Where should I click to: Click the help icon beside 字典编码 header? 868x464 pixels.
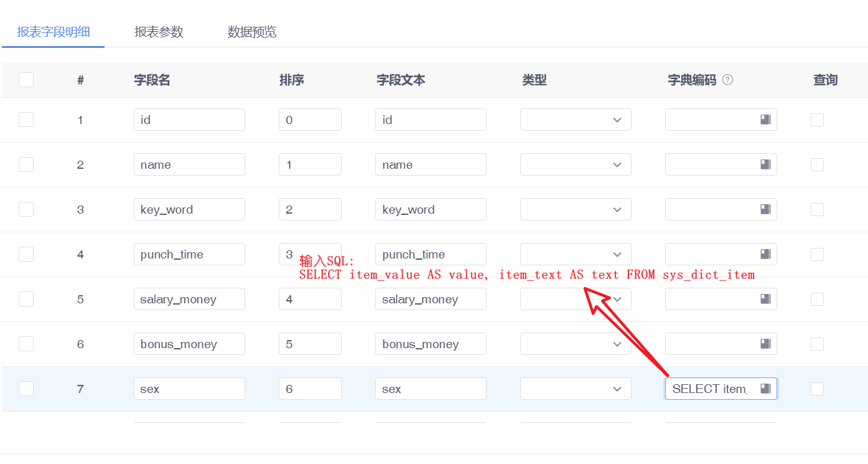point(727,80)
